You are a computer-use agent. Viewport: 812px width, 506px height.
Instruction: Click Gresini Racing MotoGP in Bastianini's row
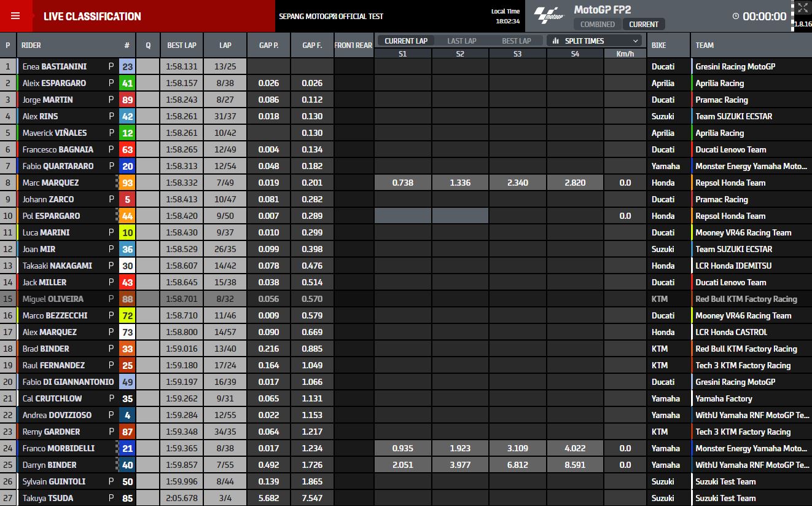(735, 66)
